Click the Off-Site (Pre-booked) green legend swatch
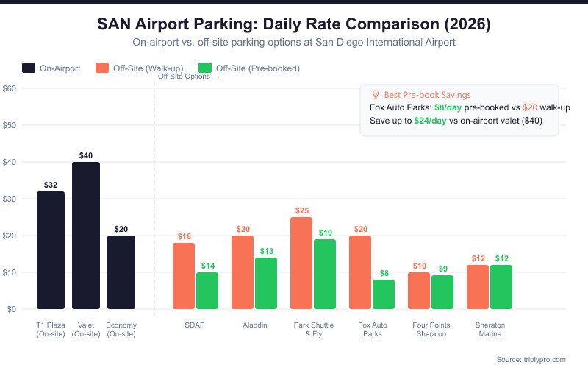This screenshot has height=368, width=588. coord(205,68)
